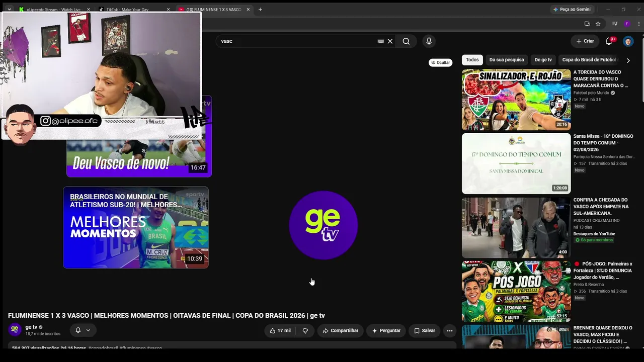Open the media controls toolbar icon
This screenshot has height=362, width=644.
(x=615, y=24)
